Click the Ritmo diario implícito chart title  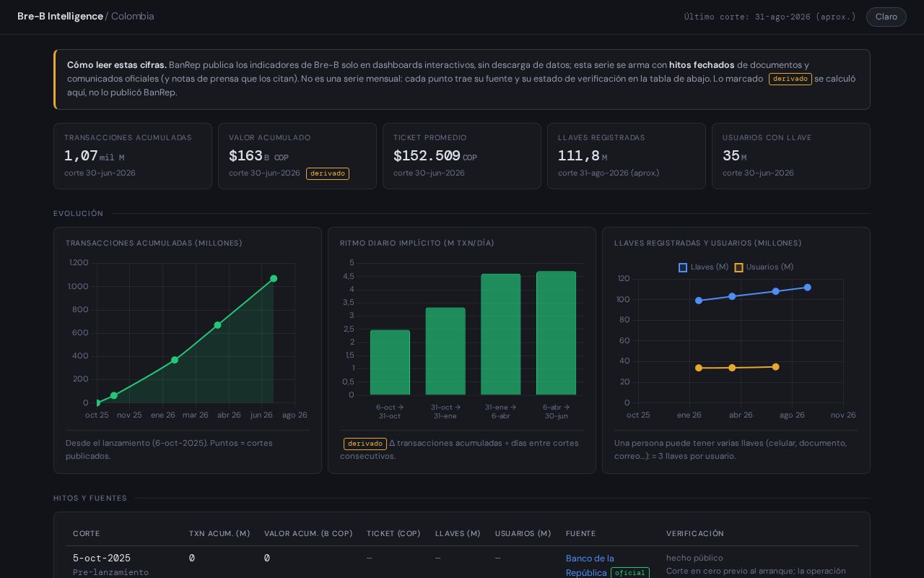tap(417, 243)
